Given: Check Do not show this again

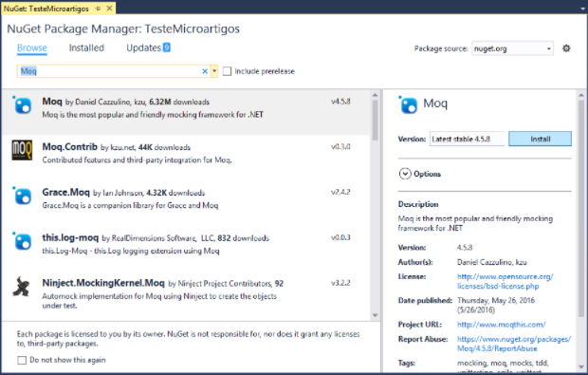Looking at the screenshot, I should [22, 361].
